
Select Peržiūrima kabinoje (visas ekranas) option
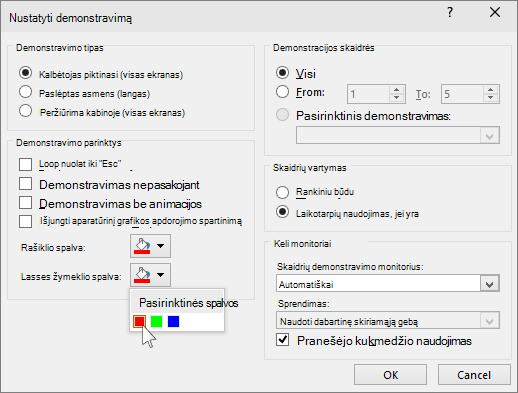[x=26, y=111]
